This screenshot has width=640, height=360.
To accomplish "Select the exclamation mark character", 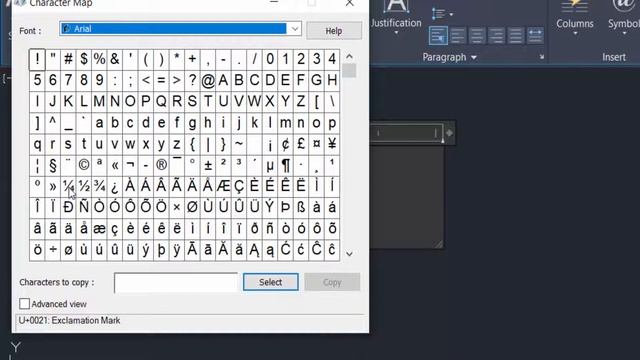I will (x=37, y=59).
